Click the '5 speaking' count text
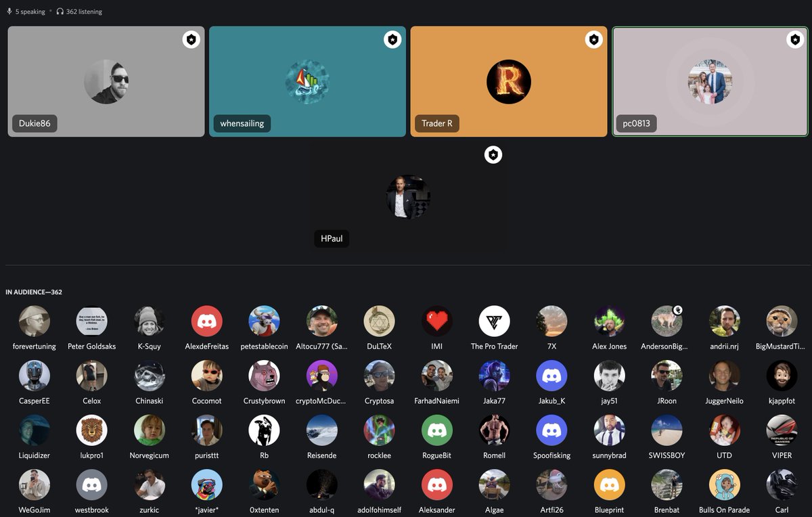This screenshot has height=517, width=812. (30, 12)
